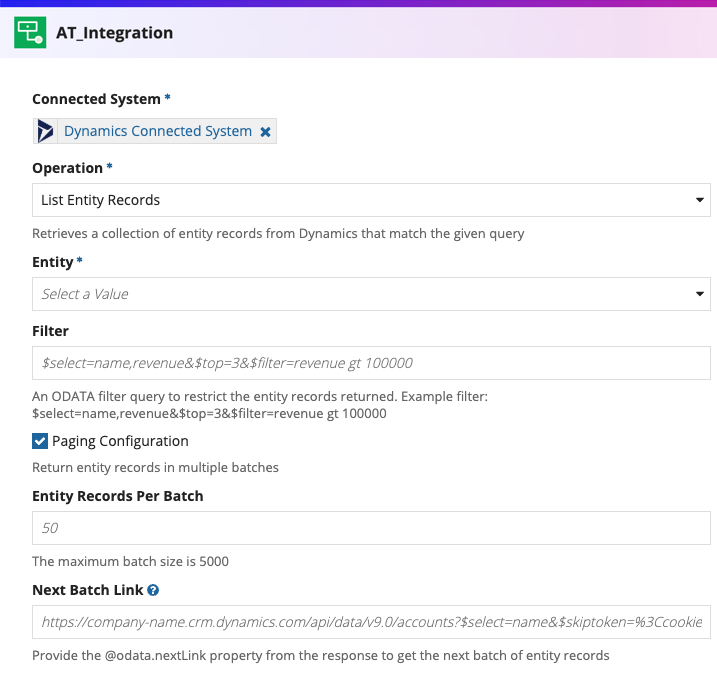Uncheck the Paging Configuration checkbox

tap(40, 441)
